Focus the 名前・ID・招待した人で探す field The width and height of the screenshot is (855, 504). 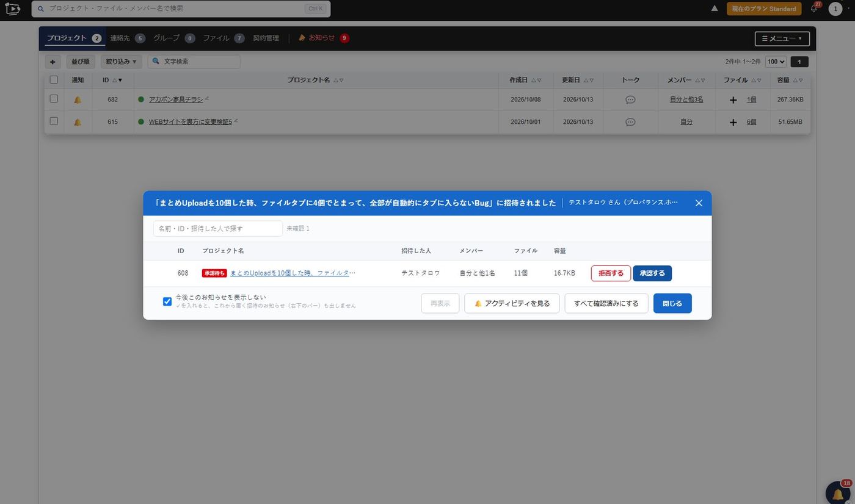click(217, 229)
